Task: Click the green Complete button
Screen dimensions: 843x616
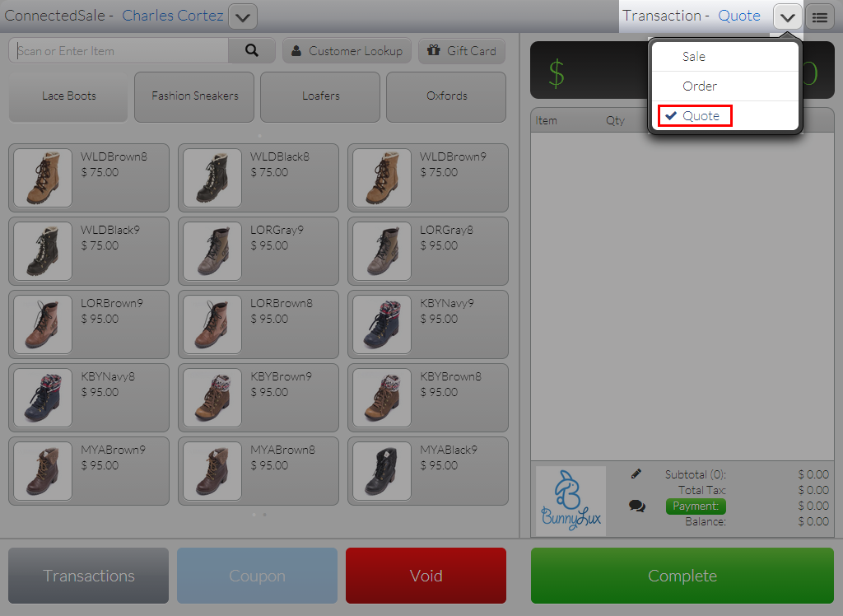Action: (x=682, y=576)
